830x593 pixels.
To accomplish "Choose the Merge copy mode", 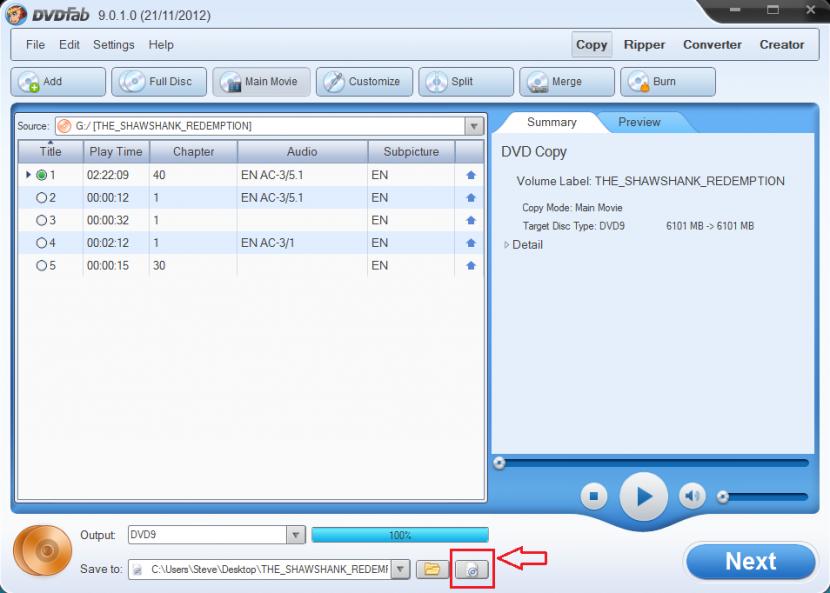I will (567, 82).
